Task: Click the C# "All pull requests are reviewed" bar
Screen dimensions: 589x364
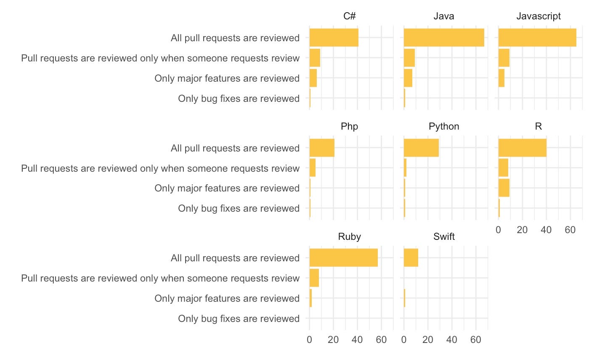Action: (334, 37)
